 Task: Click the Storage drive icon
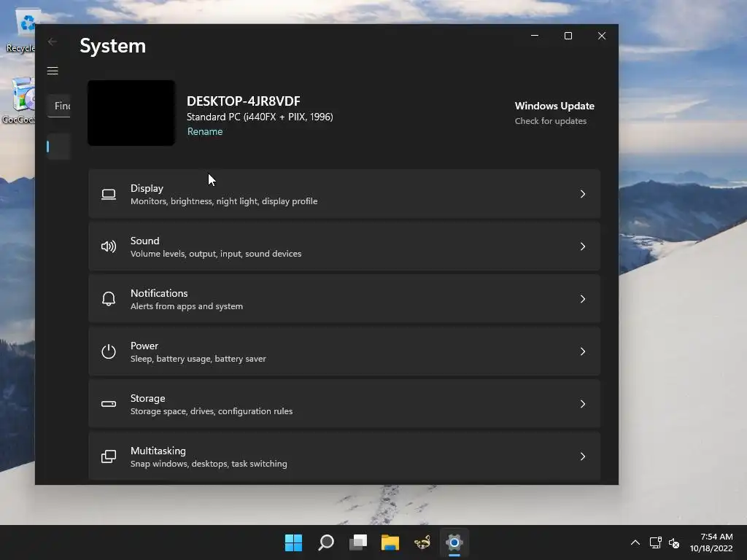[x=109, y=404]
